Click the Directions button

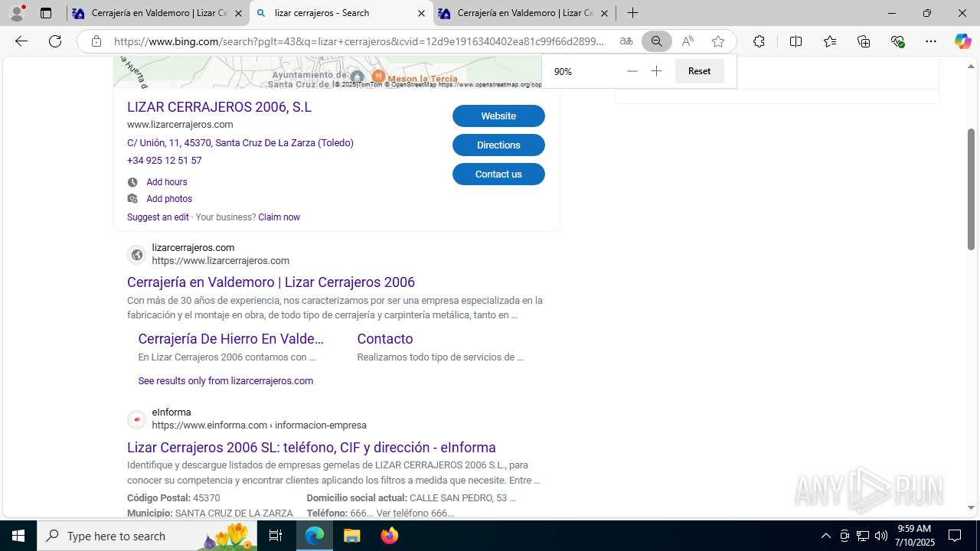click(498, 145)
